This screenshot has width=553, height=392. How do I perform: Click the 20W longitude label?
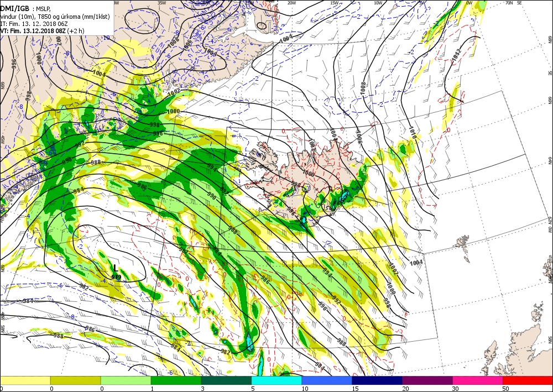pos(291,3)
